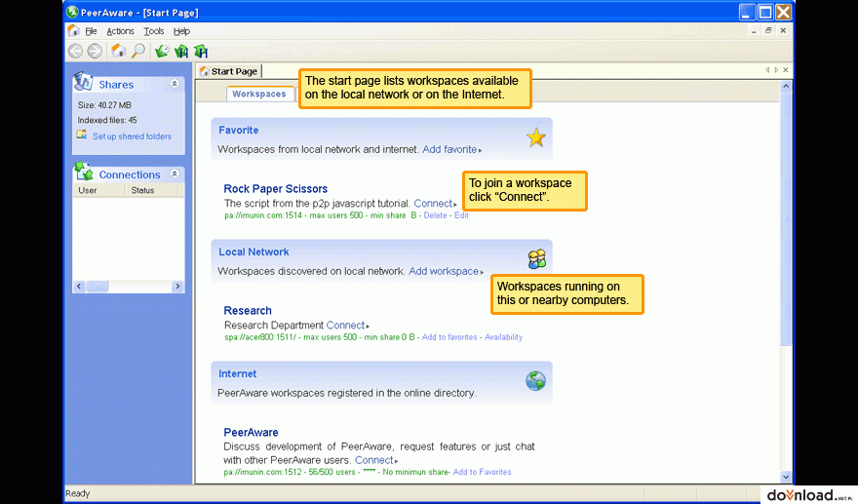Add PeerAware workspace to Favorites
Viewport: 858px width, 504px height.
482,472
